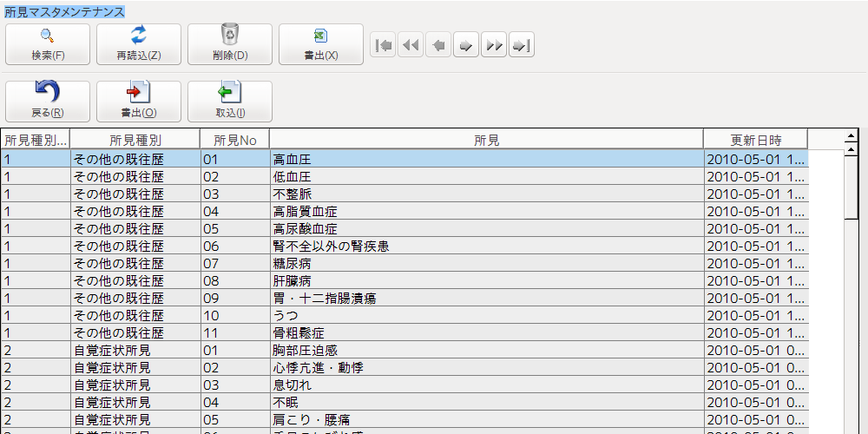Go back with 戻る(R)

48,102
